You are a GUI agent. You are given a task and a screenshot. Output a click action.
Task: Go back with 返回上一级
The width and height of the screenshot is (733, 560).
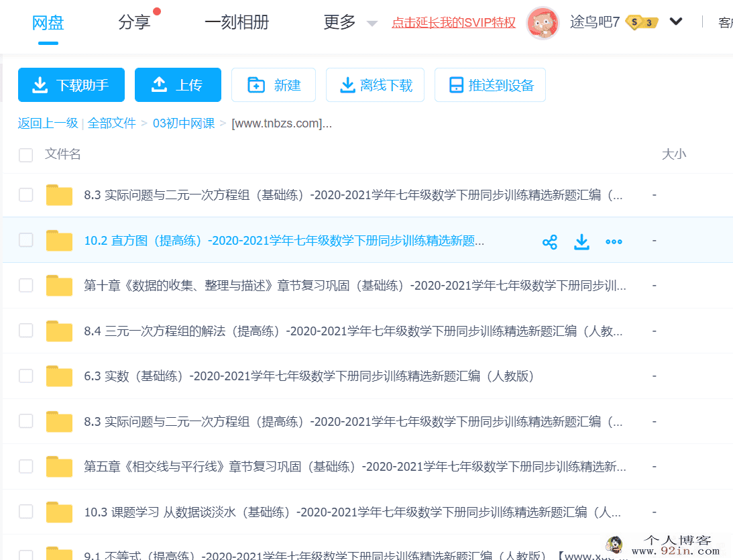point(48,123)
